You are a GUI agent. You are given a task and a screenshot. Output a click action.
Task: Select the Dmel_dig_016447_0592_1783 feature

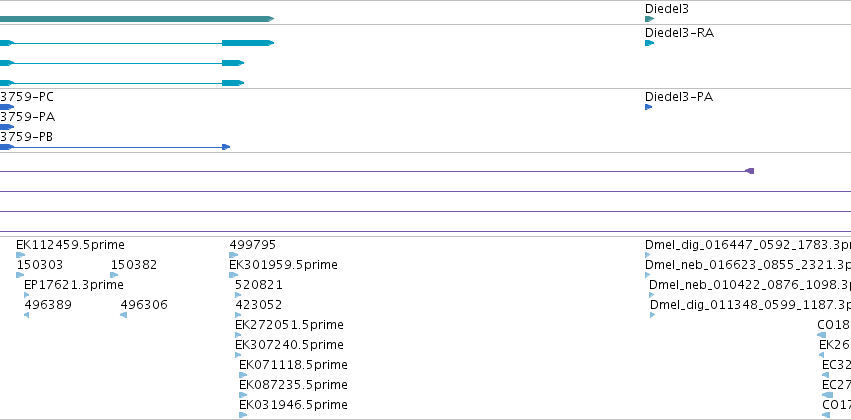tap(647, 255)
